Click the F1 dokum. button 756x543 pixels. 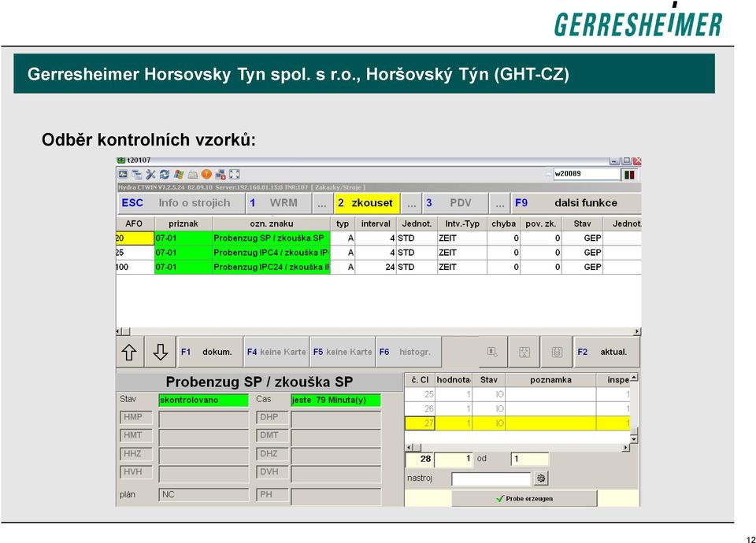209,353
